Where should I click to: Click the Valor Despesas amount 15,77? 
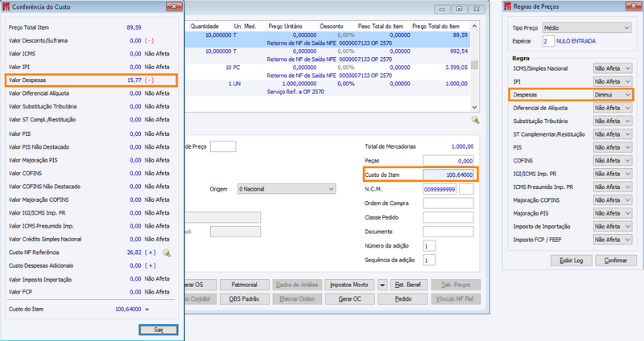tap(134, 80)
